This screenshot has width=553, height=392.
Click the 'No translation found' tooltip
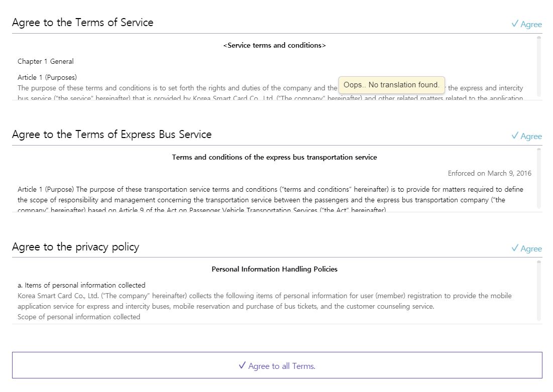(391, 85)
